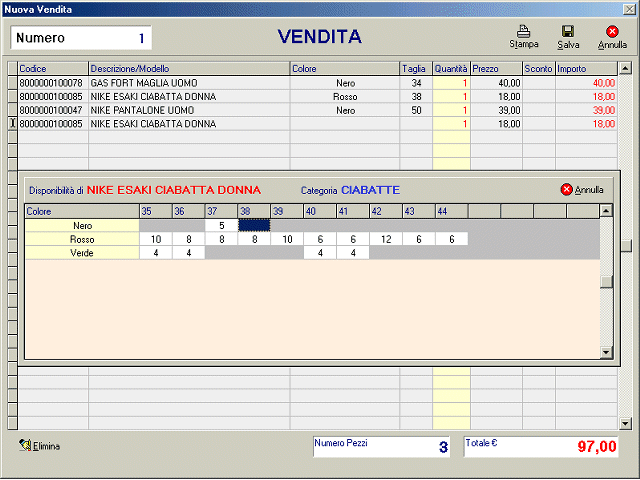Screen dimensions: 640x480
Task: Click the edit row indicator on fourth row
Action: (x=13, y=124)
